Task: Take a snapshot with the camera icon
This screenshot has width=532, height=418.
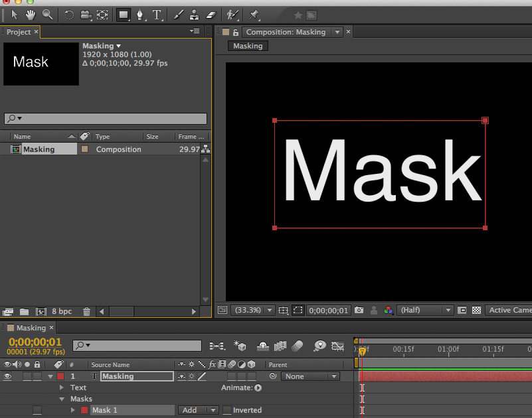Action: (x=359, y=310)
